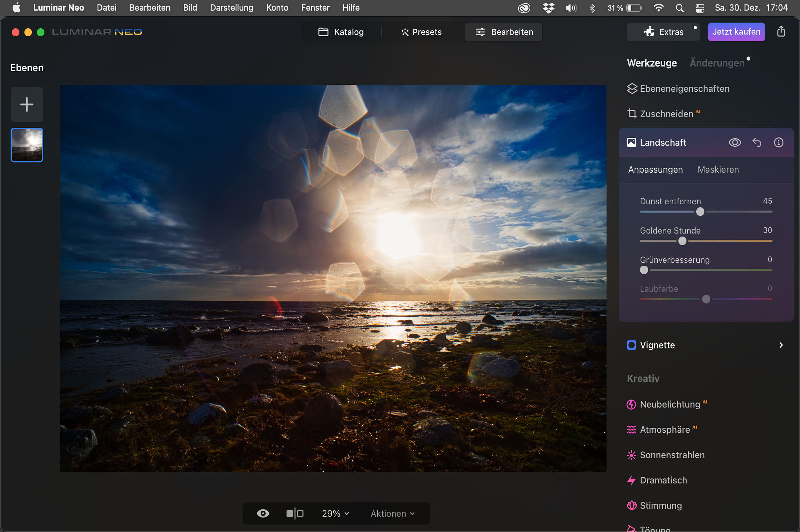Open the Neubelichtung tool
Screen dimensions: 800x532
[669, 404]
